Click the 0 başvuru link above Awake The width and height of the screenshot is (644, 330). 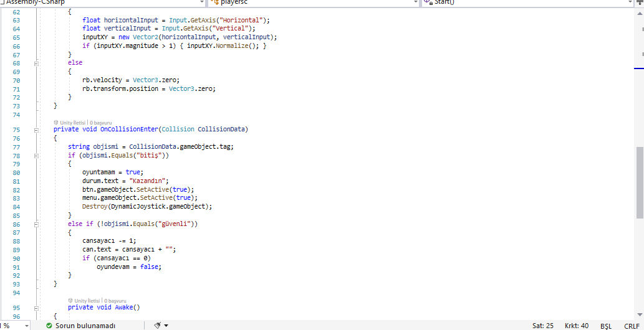pyautogui.click(x=115, y=301)
